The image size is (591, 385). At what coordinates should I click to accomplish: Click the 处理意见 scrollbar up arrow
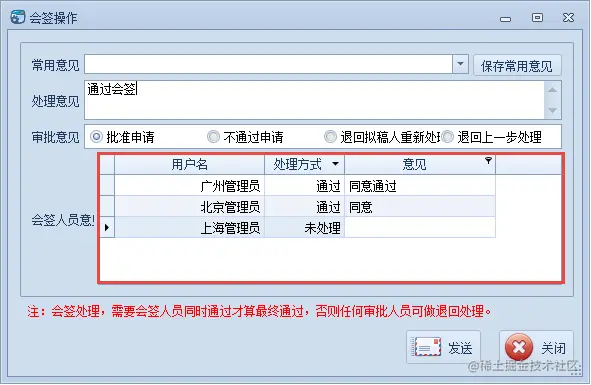tap(553, 90)
